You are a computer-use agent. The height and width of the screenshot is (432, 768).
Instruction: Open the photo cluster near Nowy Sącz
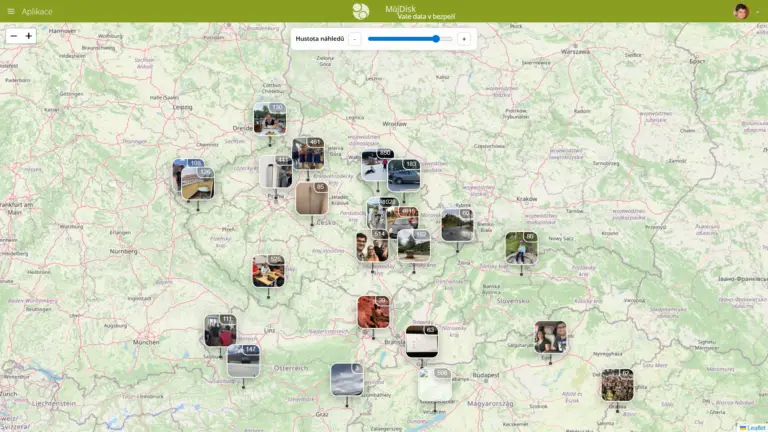(521, 248)
